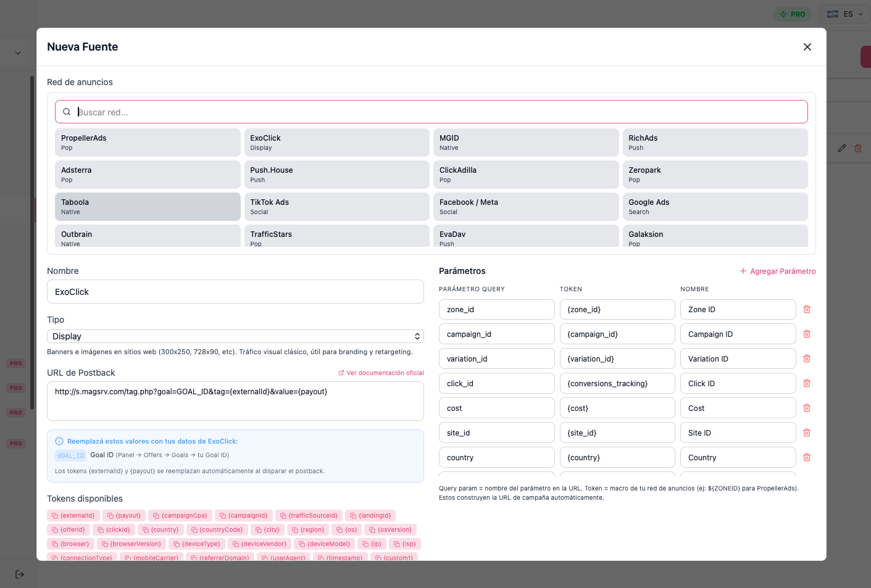Image resolution: width=871 pixels, height=588 pixels.
Task: Delete the country parameter row
Action: [807, 457]
